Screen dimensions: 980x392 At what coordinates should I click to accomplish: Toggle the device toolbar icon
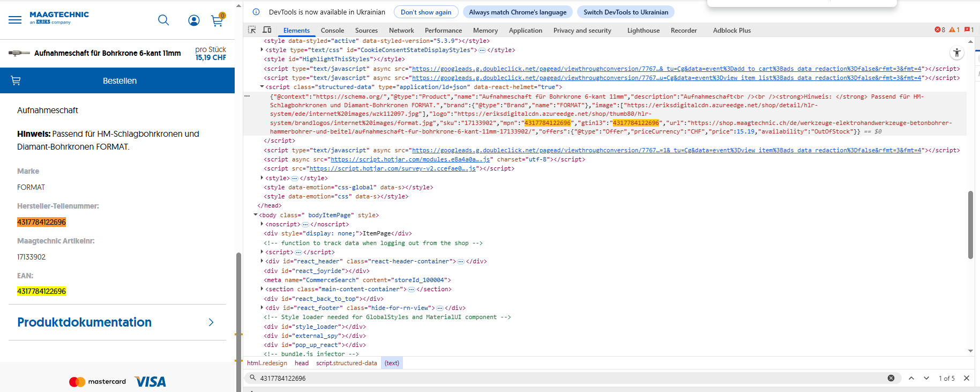click(267, 30)
